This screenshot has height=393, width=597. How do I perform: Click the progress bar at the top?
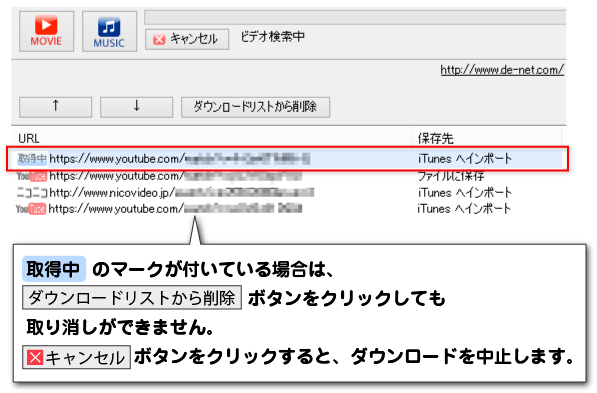(x=355, y=18)
